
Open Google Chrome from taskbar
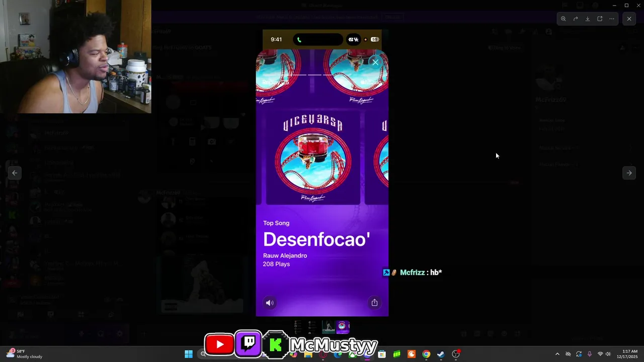tap(426, 354)
